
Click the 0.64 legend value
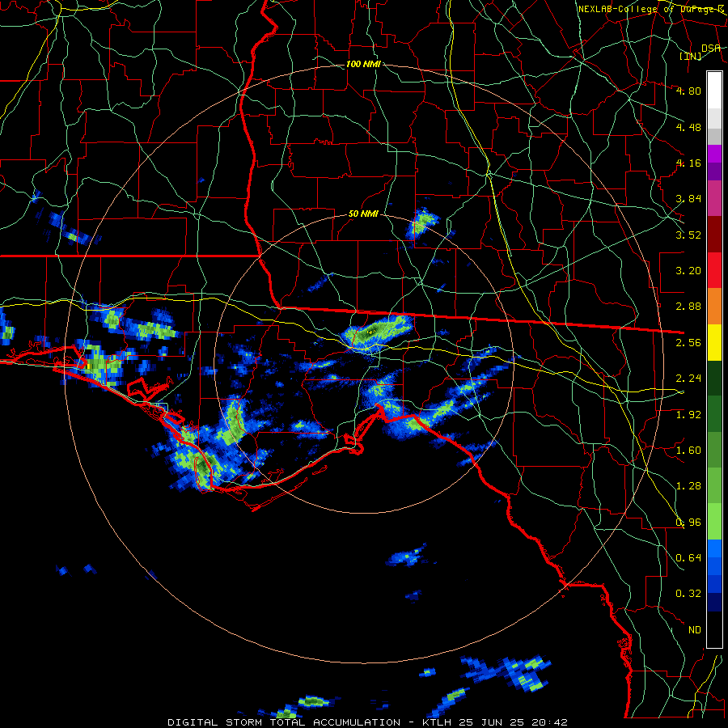click(x=688, y=557)
